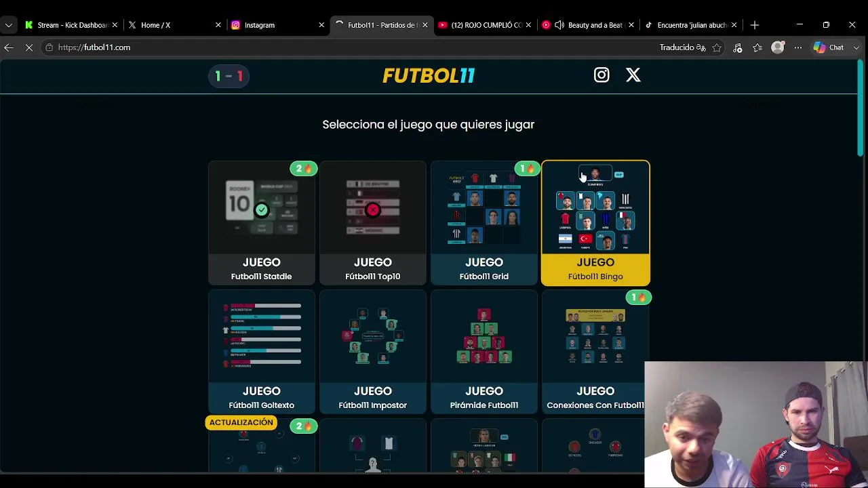868x488 pixels.
Task: Open the Henrik Larsson bingo-style game card
Action: click(x=484, y=446)
